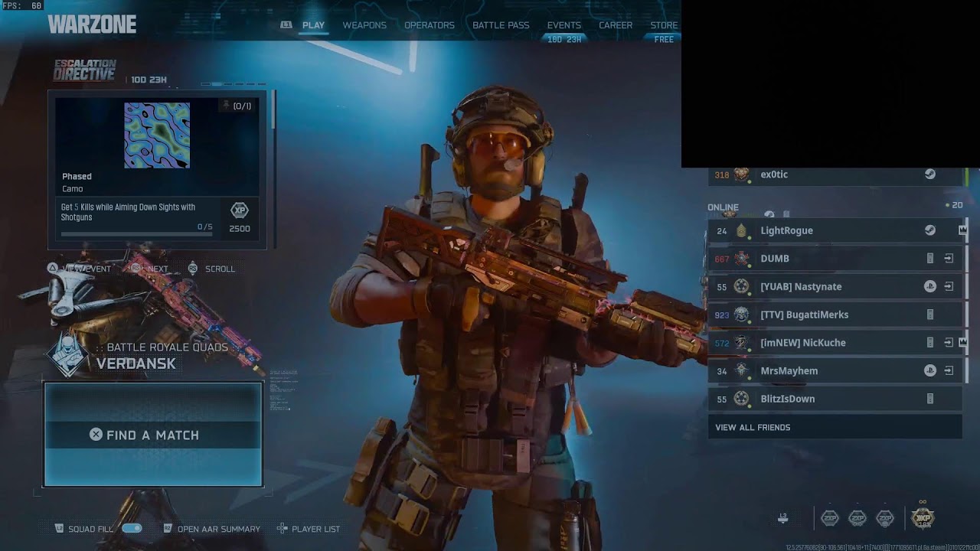Select [YUAB] Nastynate friend row
The width and height of the screenshot is (980, 551).
(x=835, y=287)
